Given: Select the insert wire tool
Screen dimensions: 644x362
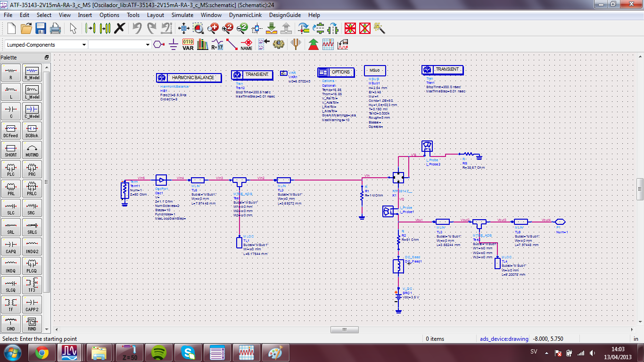Looking at the screenshot, I should point(231,44).
